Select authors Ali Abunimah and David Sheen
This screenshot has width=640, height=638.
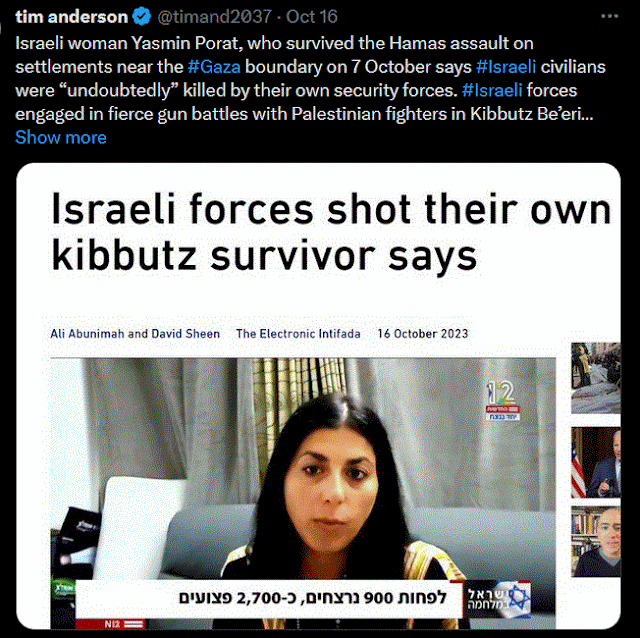point(135,334)
